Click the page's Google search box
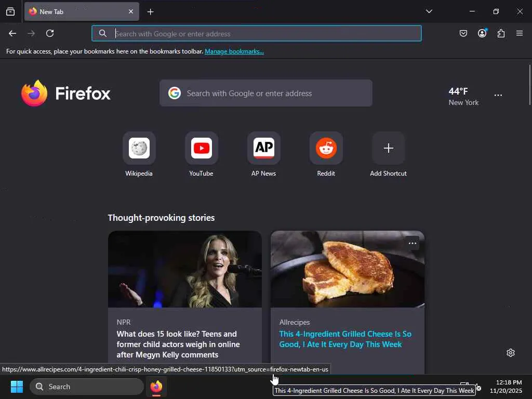Image resolution: width=532 pixels, height=399 pixels. 265,93
